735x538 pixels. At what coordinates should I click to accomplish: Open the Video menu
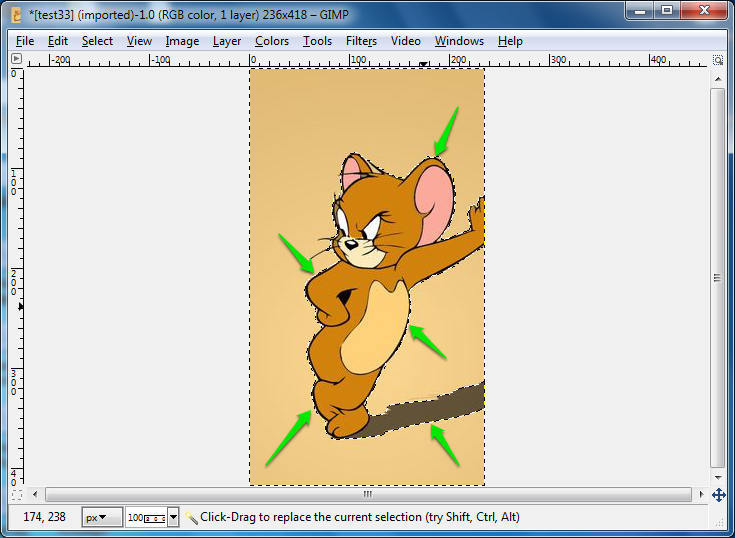[x=405, y=41]
